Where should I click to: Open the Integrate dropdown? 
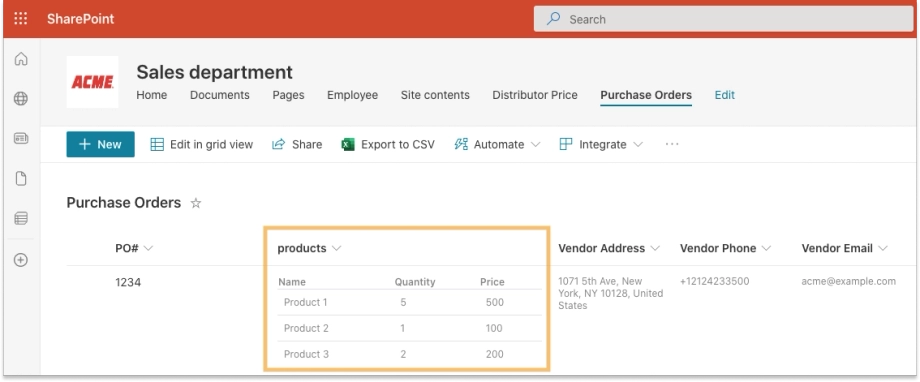click(x=601, y=144)
